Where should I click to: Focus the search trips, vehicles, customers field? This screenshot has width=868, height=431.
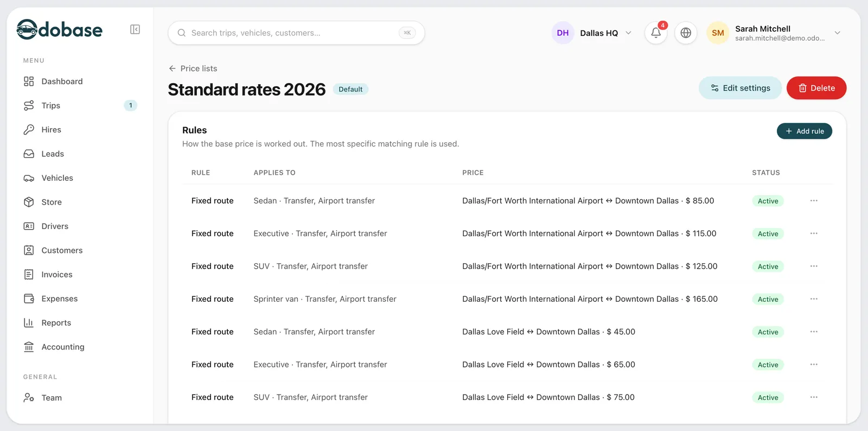296,33
